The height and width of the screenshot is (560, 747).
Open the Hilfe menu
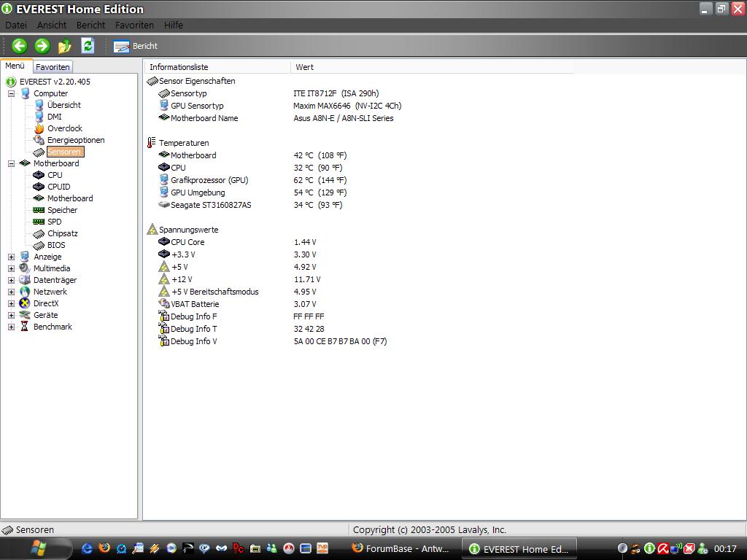(x=174, y=26)
